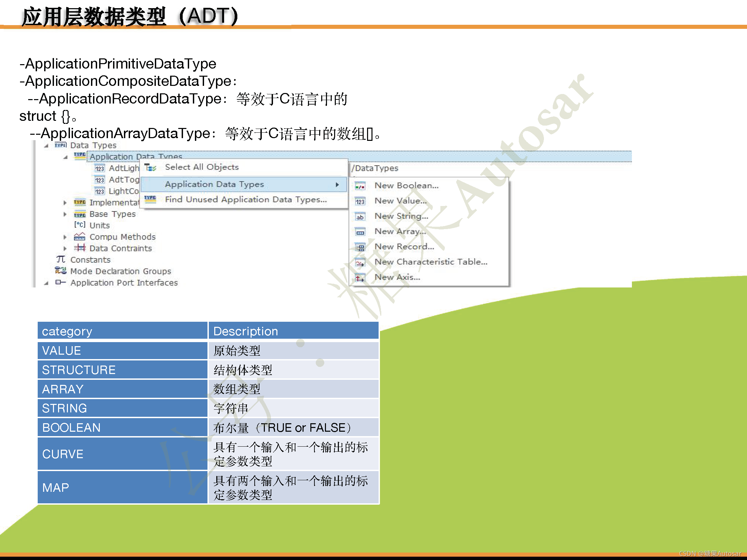
Task: Expand the Compu Methods node
Action: tap(65, 237)
